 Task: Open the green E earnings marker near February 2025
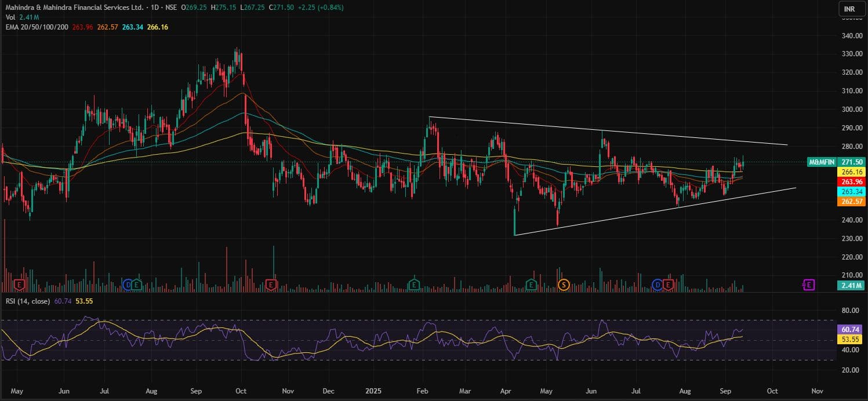(x=414, y=285)
